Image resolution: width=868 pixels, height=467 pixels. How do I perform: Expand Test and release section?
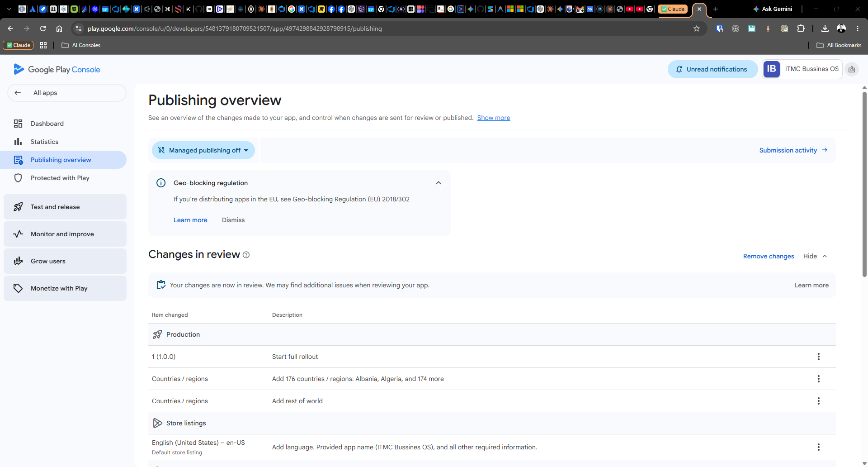tap(65, 207)
